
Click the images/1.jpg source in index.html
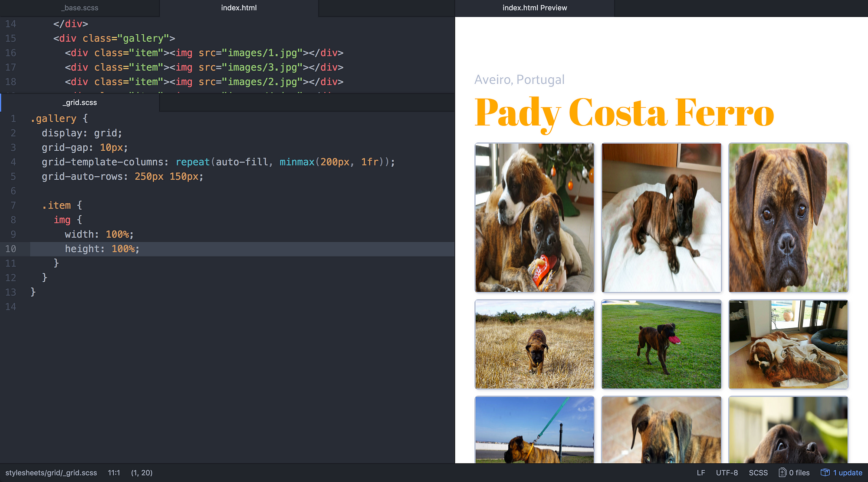(262, 53)
